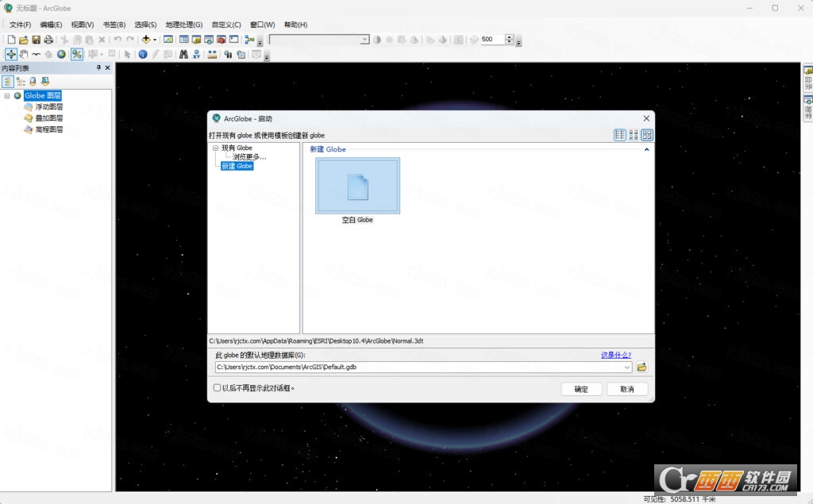The width and height of the screenshot is (813, 504).
Task: Select the 浮动图层 tree item
Action: [48, 107]
